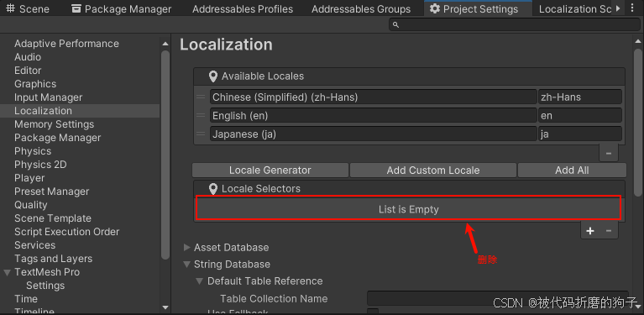Select Services settings
644x315 pixels.
34,245
